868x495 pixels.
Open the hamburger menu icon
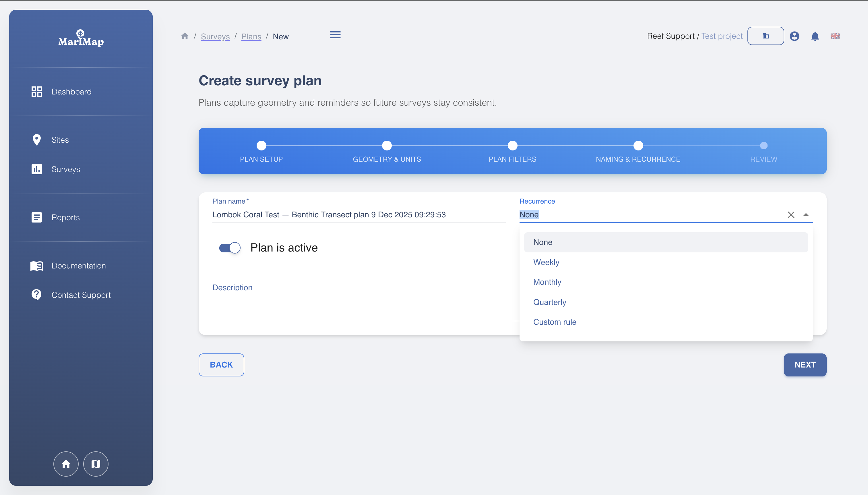click(335, 35)
